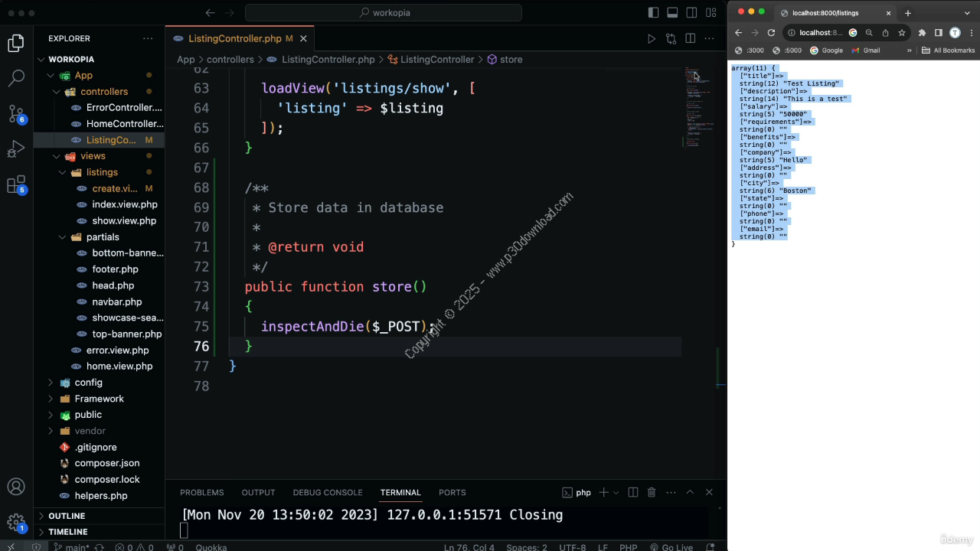980x551 pixels.
Task: Open the Chrome Extensions puzzle icon
Action: tap(922, 33)
